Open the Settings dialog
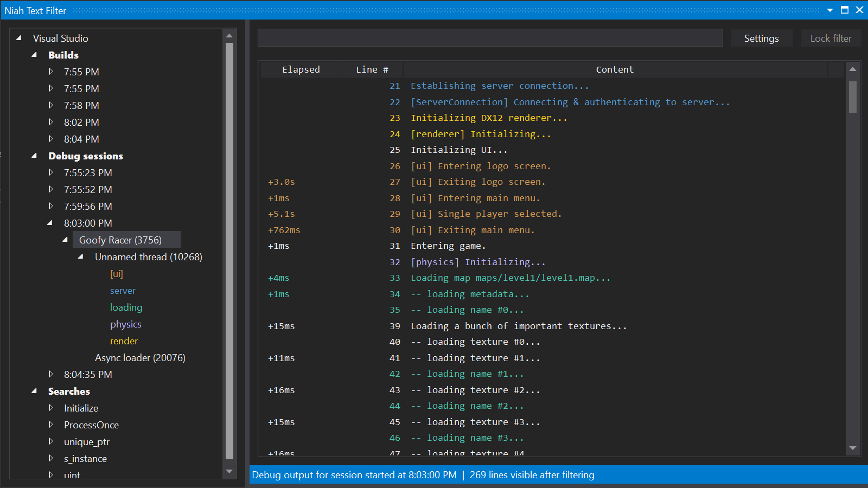Screen dimensions: 868x488 (x=761, y=38)
